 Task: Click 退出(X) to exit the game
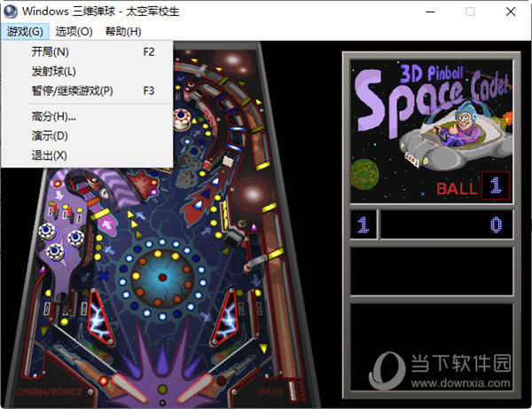[87, 155]
